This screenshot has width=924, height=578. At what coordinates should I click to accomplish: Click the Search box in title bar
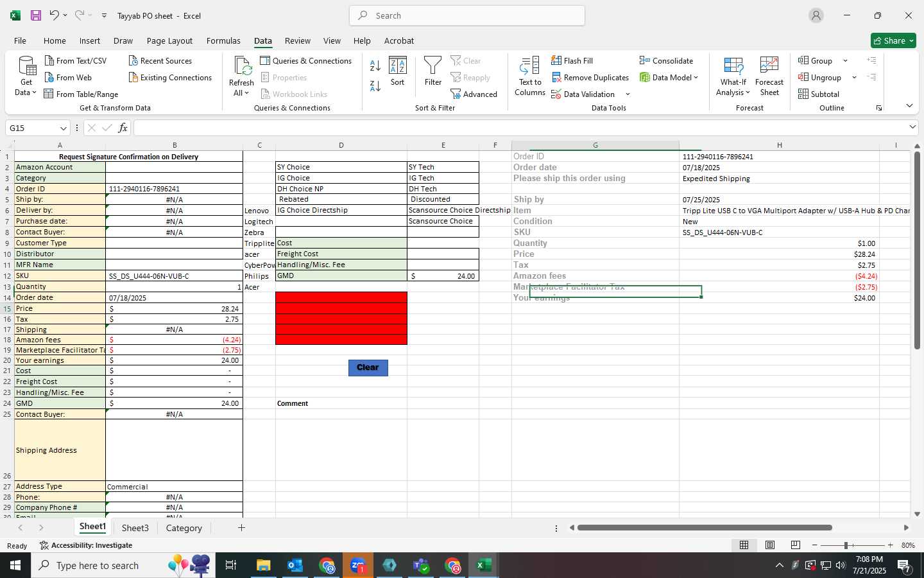click(467, 15)
